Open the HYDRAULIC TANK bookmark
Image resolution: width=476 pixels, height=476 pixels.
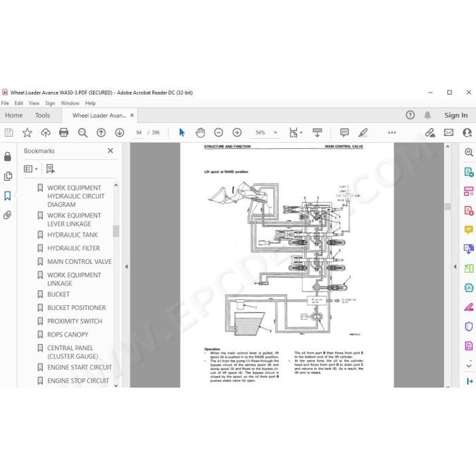coord(73,235)
